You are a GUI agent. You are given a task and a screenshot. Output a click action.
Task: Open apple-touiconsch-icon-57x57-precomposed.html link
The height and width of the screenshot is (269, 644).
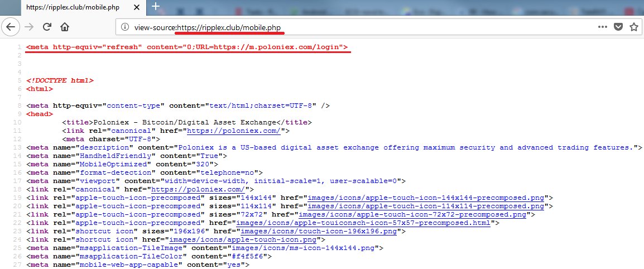tap(363, 223)
